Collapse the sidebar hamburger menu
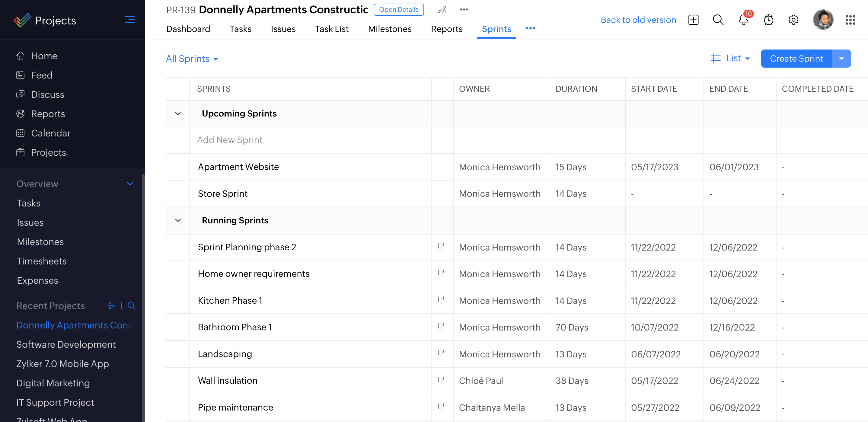The height and width of the screenshot is (422, 868). 130,20
